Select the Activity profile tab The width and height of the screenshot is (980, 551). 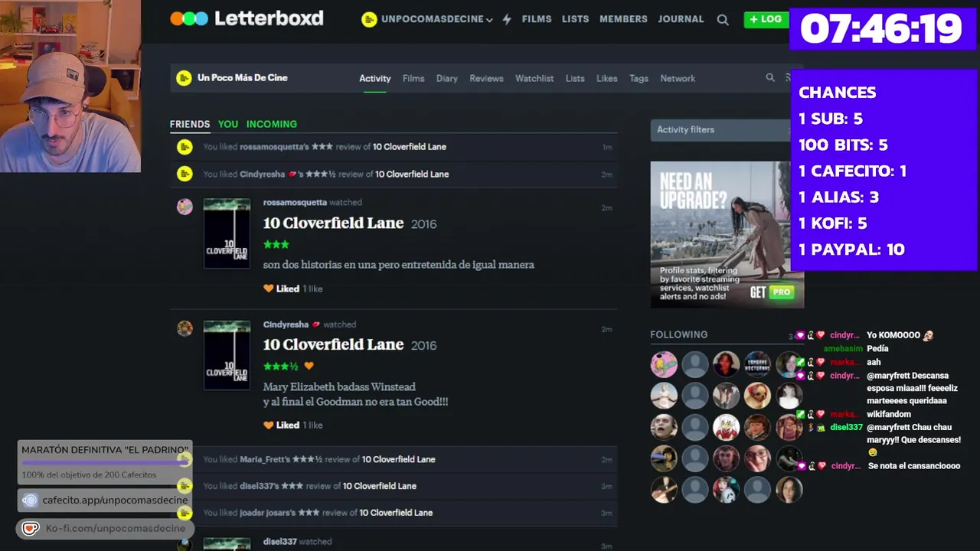click(375, 78)
